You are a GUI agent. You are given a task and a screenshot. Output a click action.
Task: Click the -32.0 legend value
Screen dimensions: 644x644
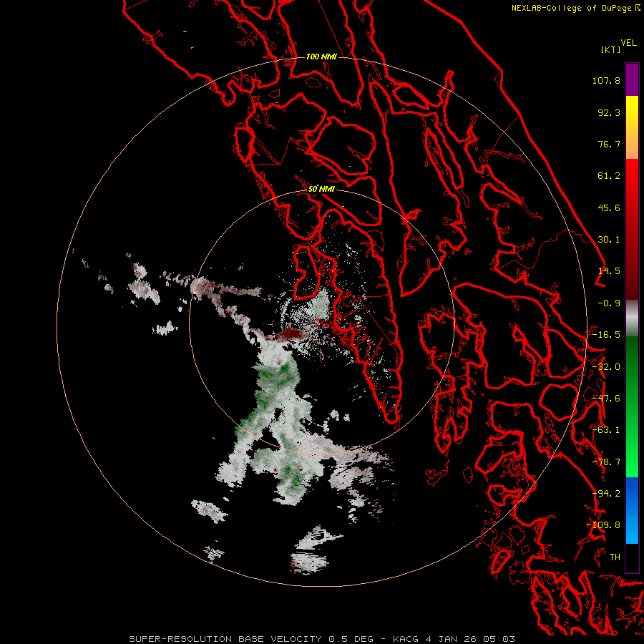(x=606, y=367)
